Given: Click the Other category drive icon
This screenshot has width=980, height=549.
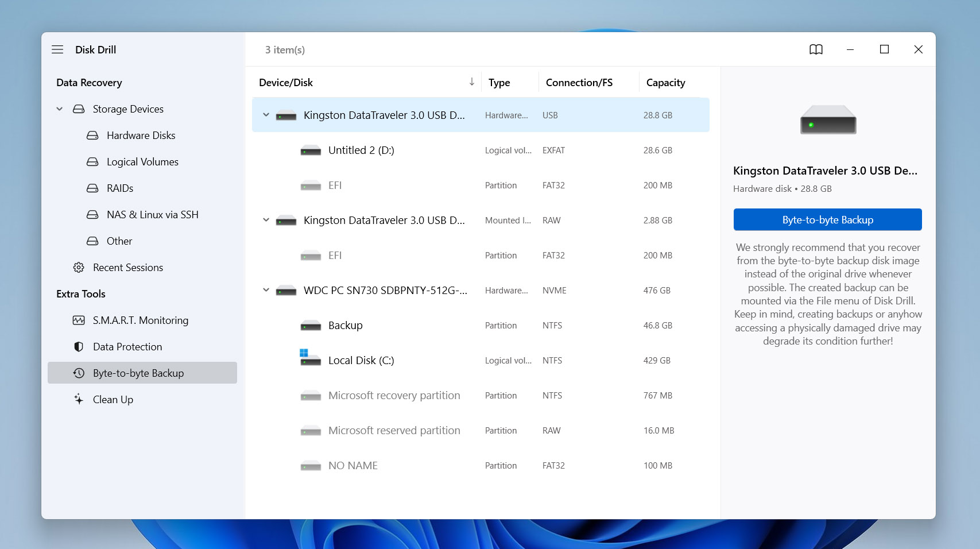Looking at the screenshot, I should point(92,241).
